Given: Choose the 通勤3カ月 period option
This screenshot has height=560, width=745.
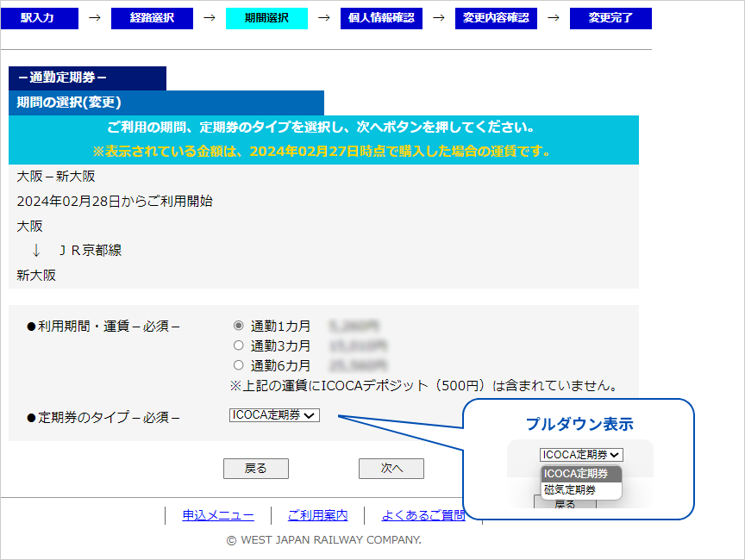Looking at the screenshot, I should click(x=239, y=345).
